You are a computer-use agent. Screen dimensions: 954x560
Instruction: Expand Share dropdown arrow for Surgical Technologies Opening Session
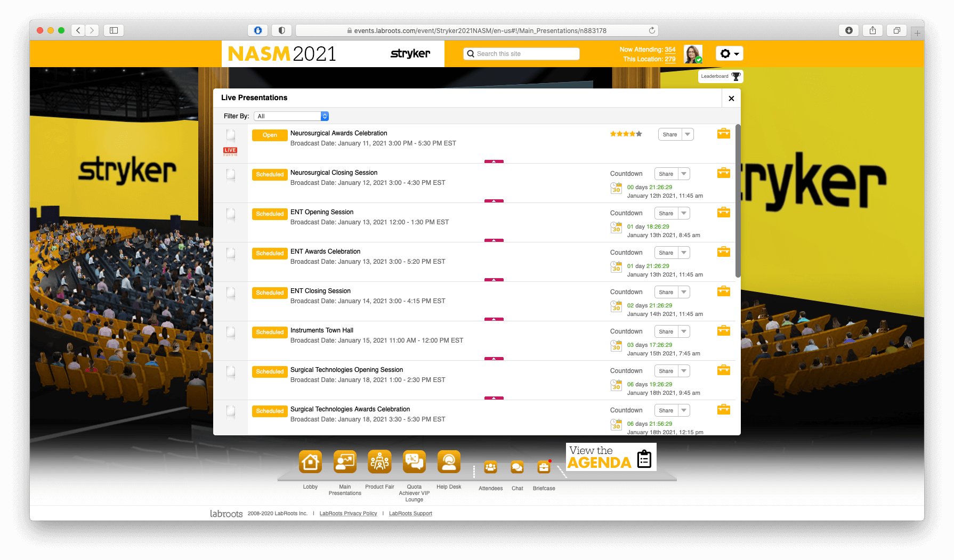click(x=684, y=371)
